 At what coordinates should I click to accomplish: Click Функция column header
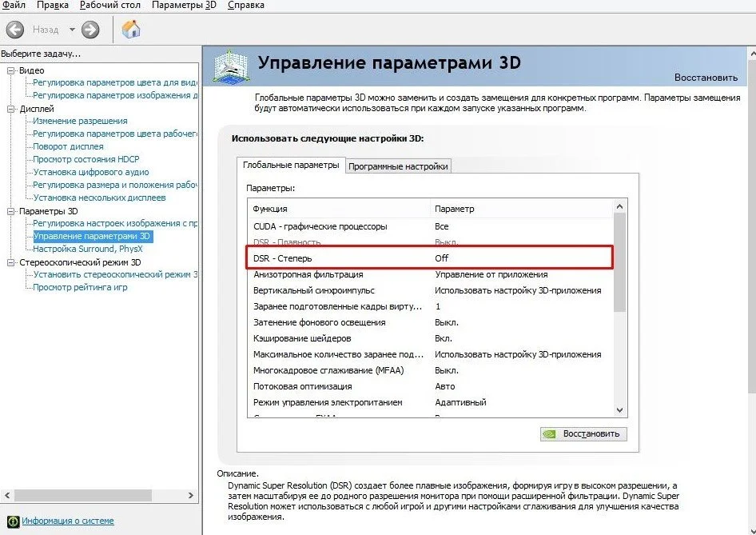point(339,209)
